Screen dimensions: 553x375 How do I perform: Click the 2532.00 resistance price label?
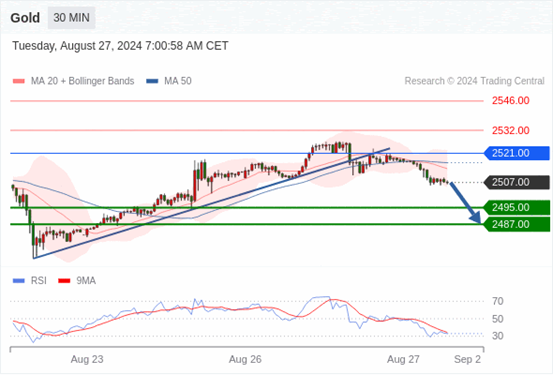[x=511, y=131]
